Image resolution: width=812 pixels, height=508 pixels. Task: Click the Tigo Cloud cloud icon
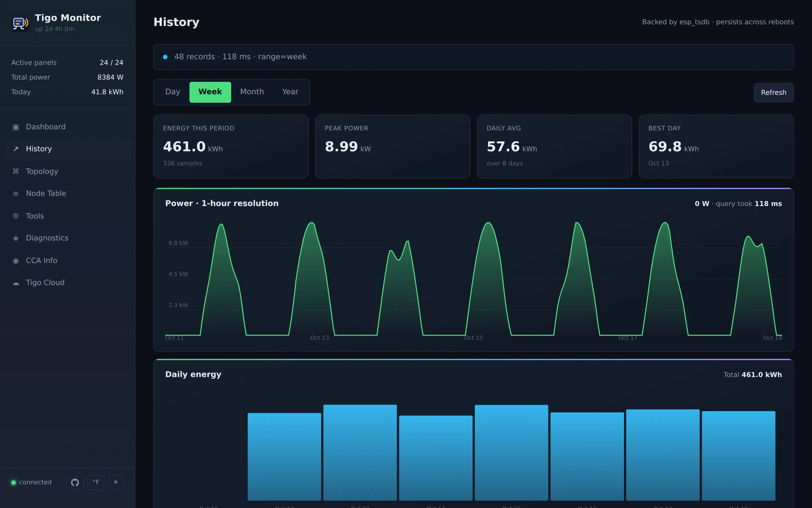(16, 283)
